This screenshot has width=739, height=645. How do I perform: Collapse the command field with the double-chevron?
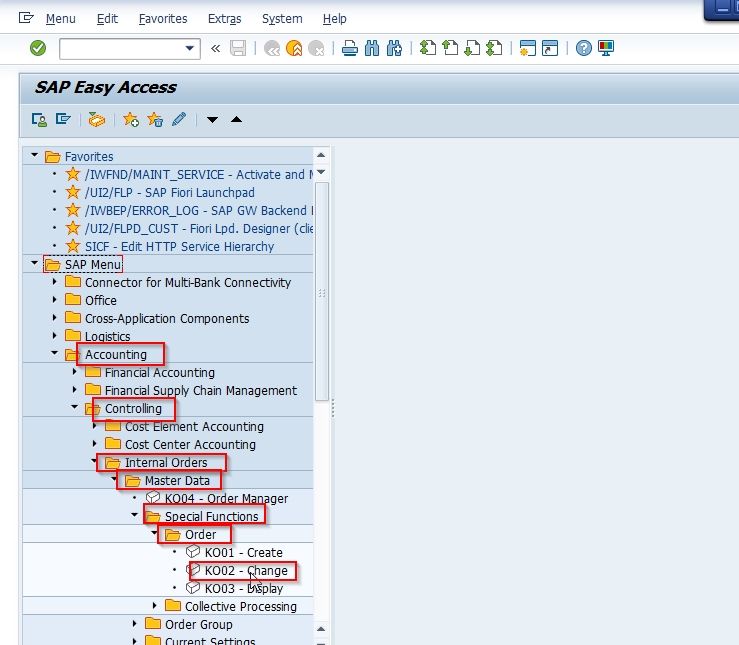[215, 48]
